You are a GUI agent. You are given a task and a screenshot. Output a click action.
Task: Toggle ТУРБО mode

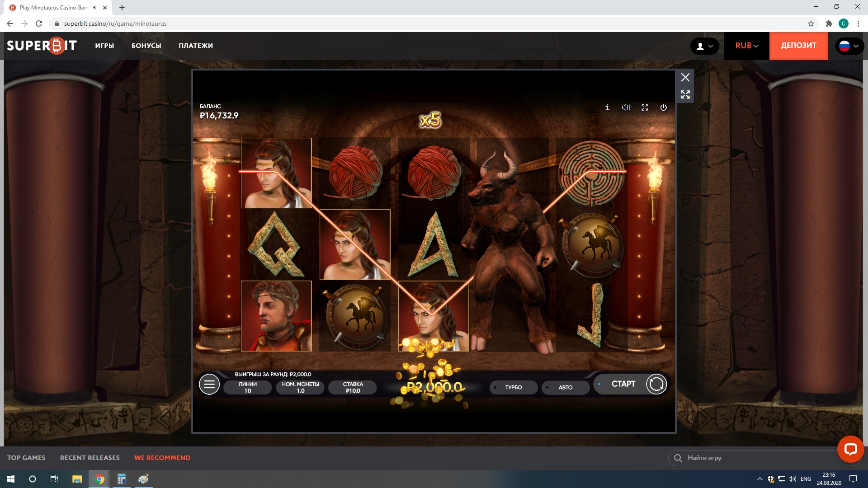[513, 387]
